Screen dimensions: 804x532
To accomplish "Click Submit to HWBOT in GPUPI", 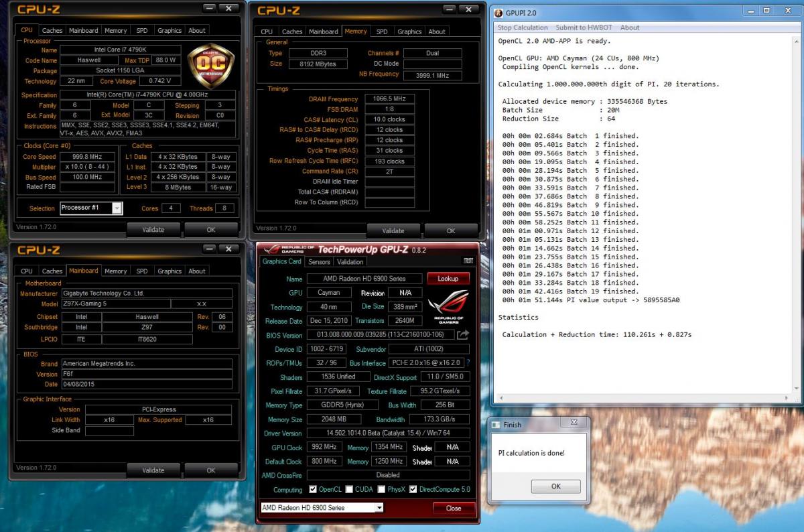I will pos(584,27).
